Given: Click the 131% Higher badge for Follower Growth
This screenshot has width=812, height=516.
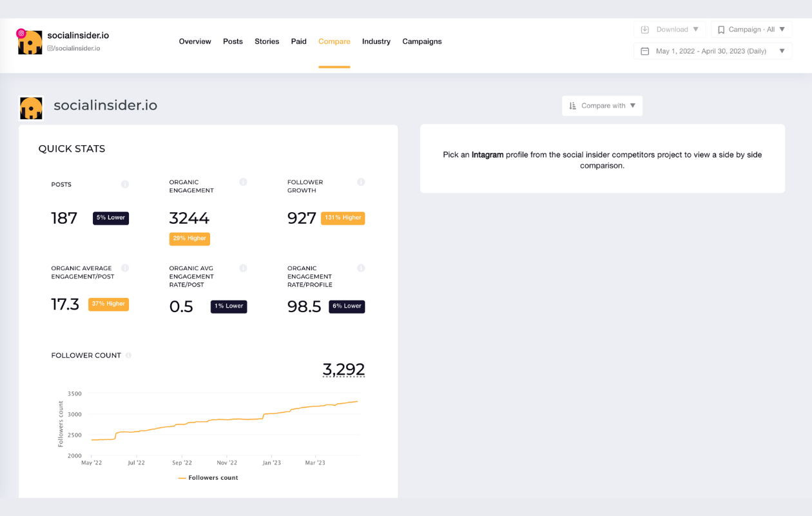Looking at the screenshot, I should tap(343, 218).
